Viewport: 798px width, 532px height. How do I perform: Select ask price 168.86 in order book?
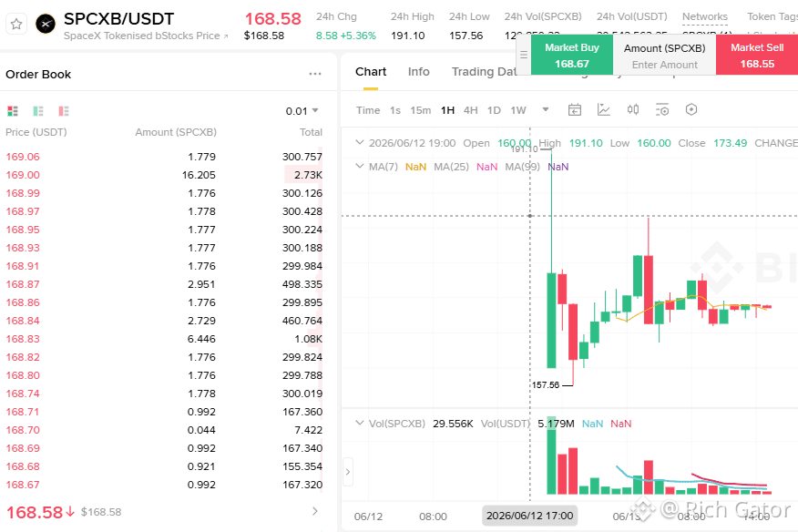23,302
